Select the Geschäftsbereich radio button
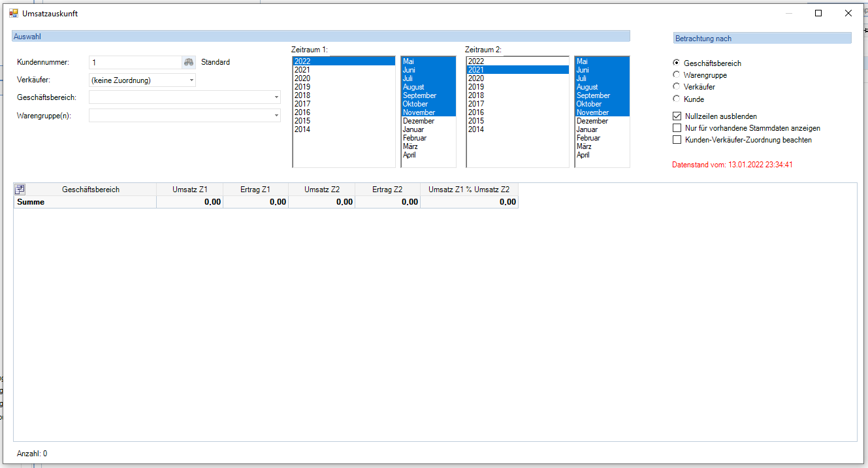Screen dimensions: 868x468 677,63
